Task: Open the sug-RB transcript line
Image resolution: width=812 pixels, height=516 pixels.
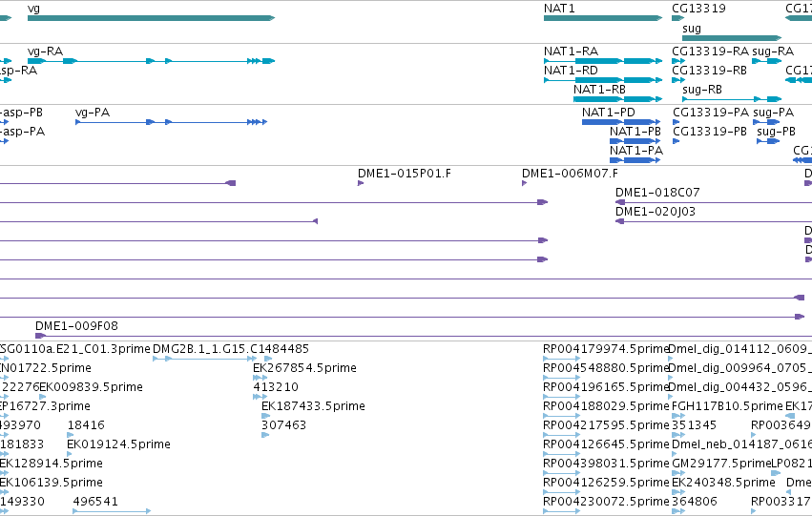Action: click(x=732, y=99)
